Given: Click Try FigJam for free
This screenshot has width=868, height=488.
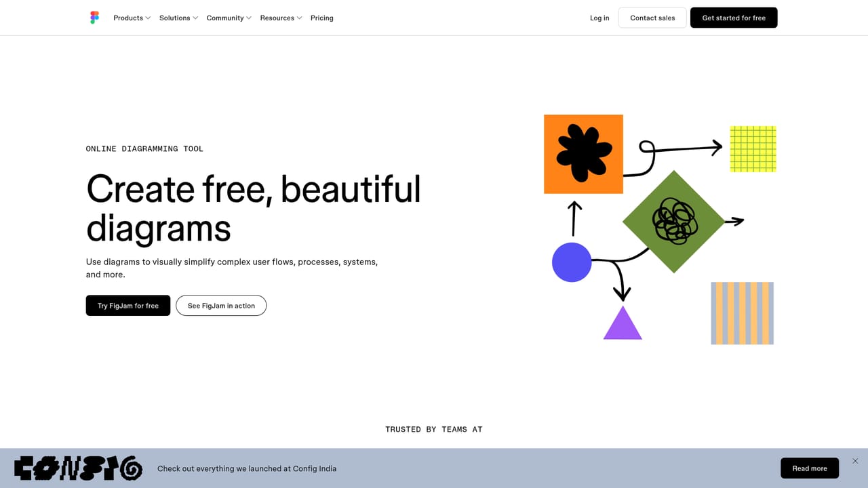Looking at the screenshot, I should (128, 306).
